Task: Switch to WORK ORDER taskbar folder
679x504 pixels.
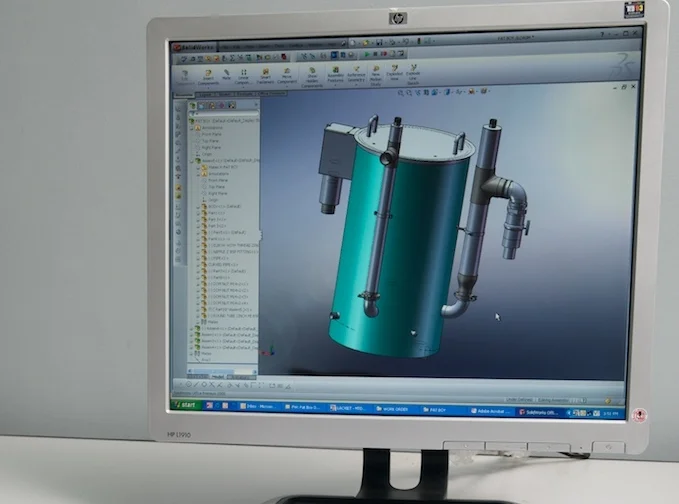Action: click(392, 409)
